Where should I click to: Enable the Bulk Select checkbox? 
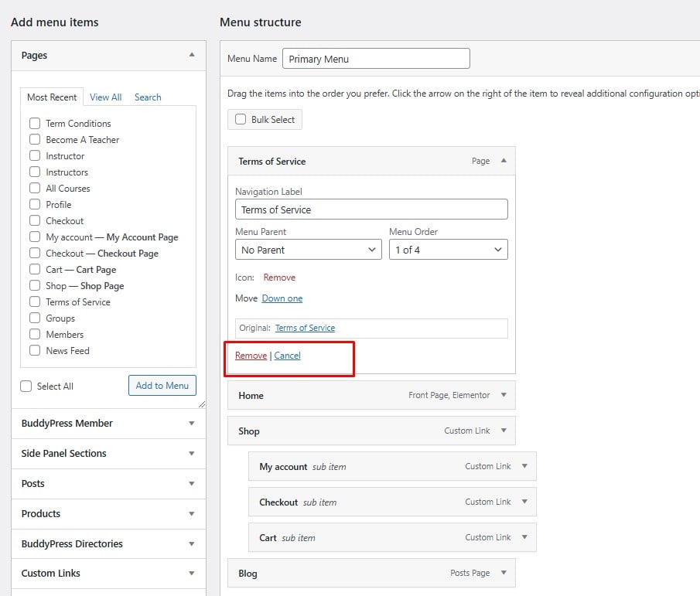pos(241,120)
